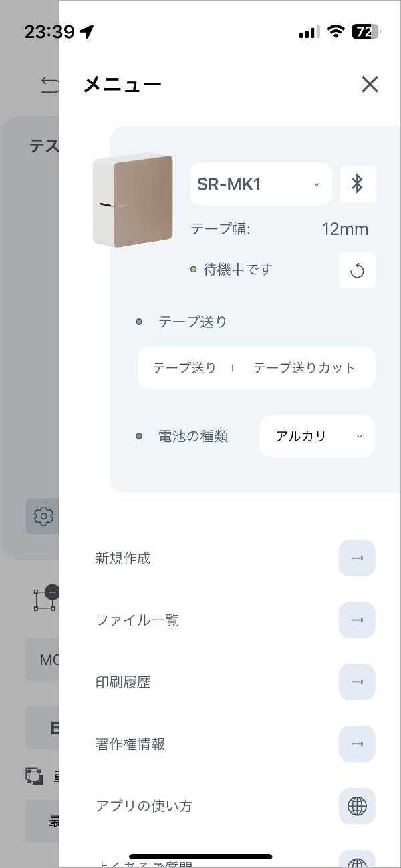Viewport: 401px width, 868px height.
Task: Click the SR-MK1 printer thumbnail image
Action: (x=132, y=200)
